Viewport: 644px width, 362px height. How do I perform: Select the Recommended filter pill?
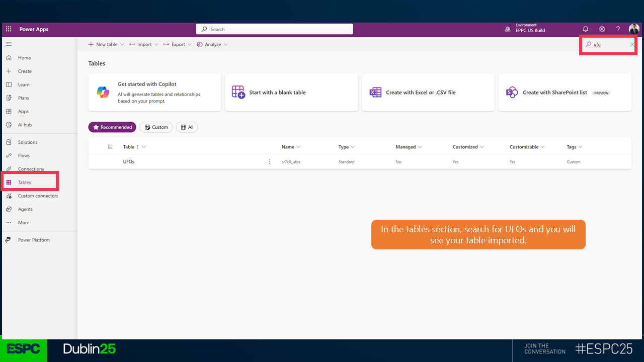(112, 127)
